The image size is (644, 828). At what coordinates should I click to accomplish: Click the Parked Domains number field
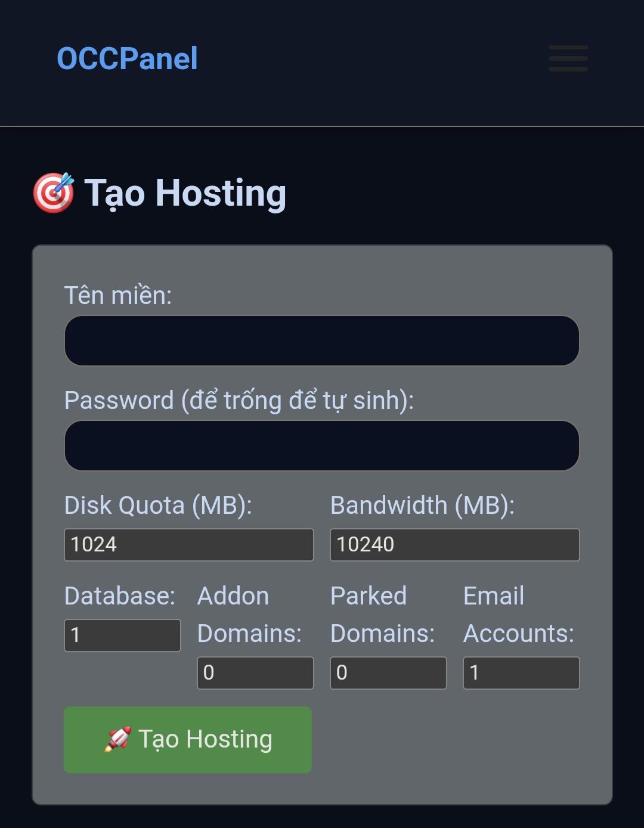(388, 672)
